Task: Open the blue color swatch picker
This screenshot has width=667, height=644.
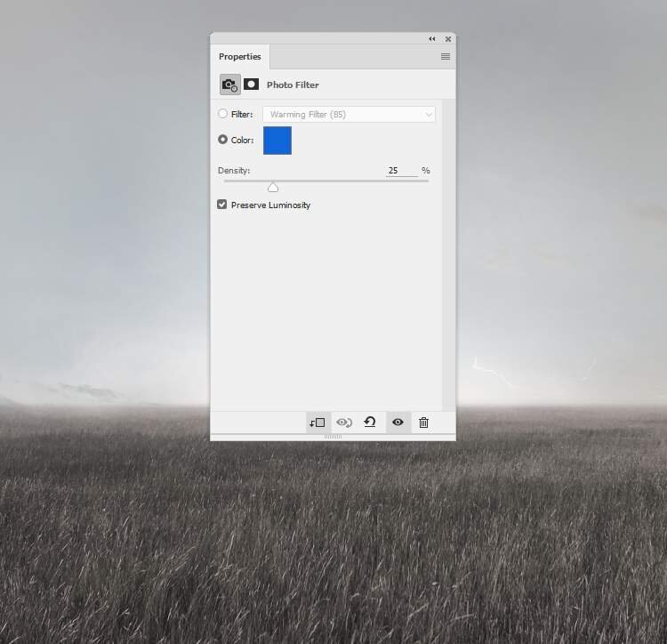Action: point(277,141)
